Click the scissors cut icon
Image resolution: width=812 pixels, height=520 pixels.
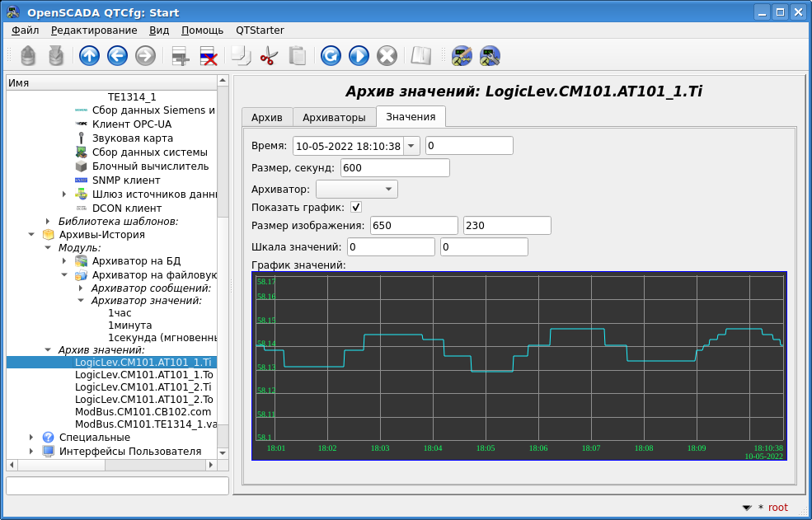point(269,55)
